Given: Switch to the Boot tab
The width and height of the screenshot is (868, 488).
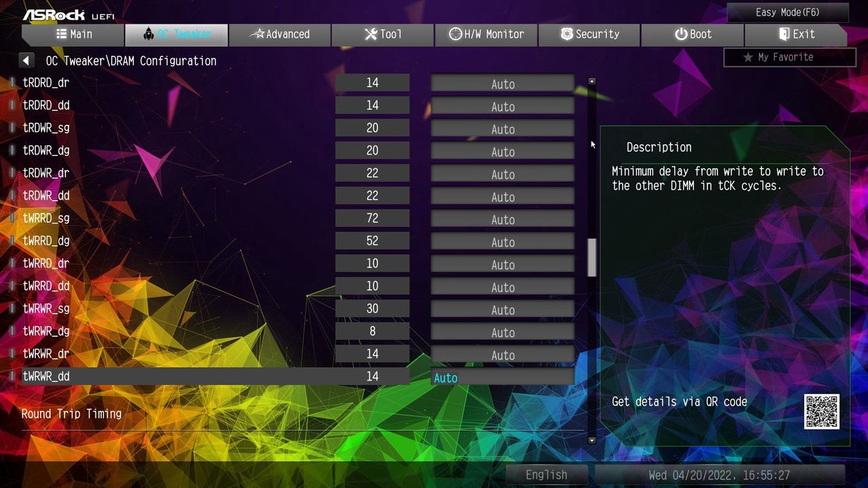Looking at the screenshot, I should pos(692,35).
